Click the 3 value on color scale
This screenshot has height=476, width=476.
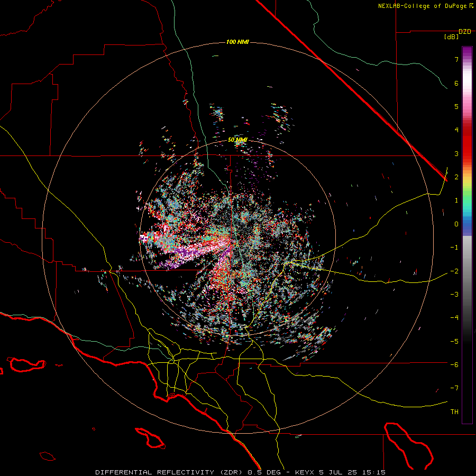tap(456, 153)
